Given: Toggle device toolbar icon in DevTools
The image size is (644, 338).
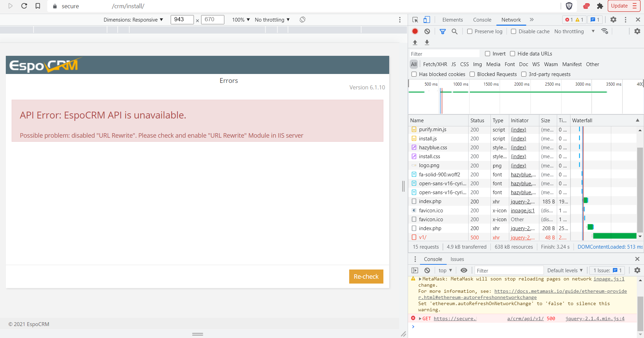Looking at the screenshot, I should coord(427,20).
